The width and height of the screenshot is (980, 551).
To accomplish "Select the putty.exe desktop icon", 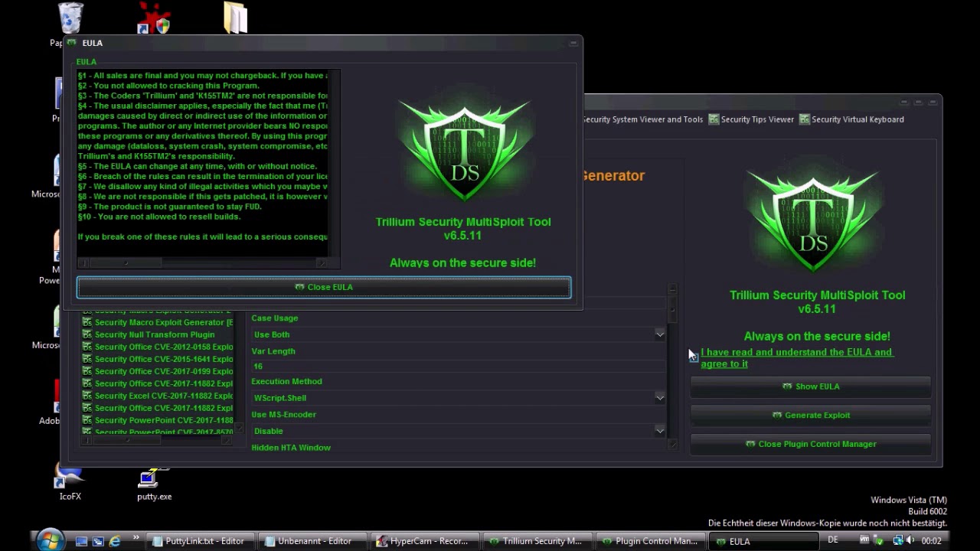I will [154, 484].
